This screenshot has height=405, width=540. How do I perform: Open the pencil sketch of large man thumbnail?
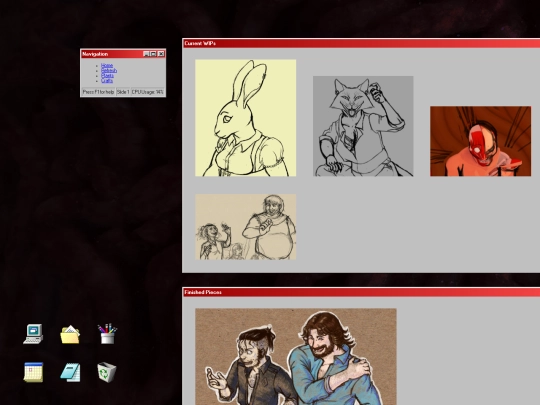tap(246, 227)
